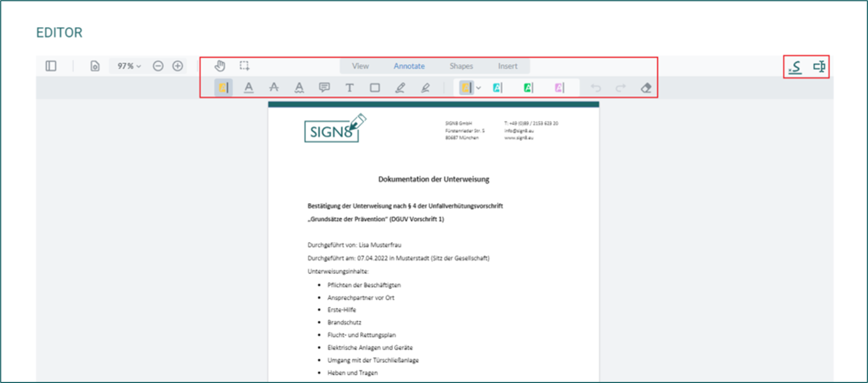Image resolution: width=868 pixels, height=383 pixels.
Task: Click the Redo arrow
Action: [x=621, y=88]
